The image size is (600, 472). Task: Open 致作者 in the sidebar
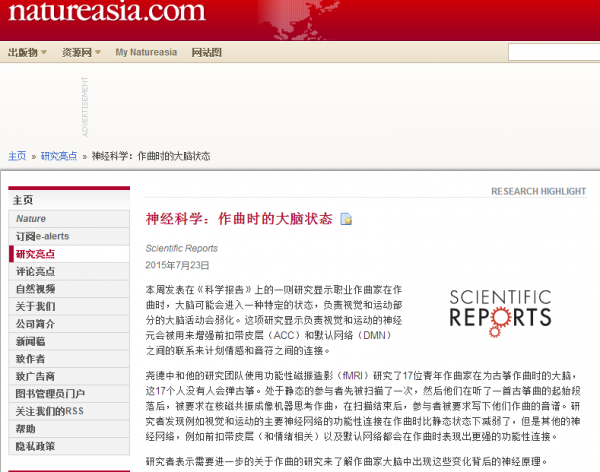(x=69, y=359)
